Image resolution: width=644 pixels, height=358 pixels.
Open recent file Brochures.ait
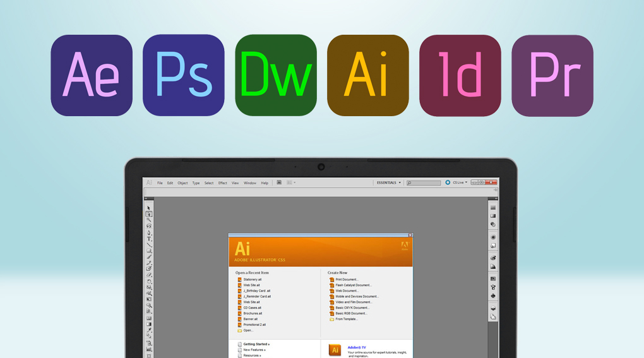click(x=250, y=313)
